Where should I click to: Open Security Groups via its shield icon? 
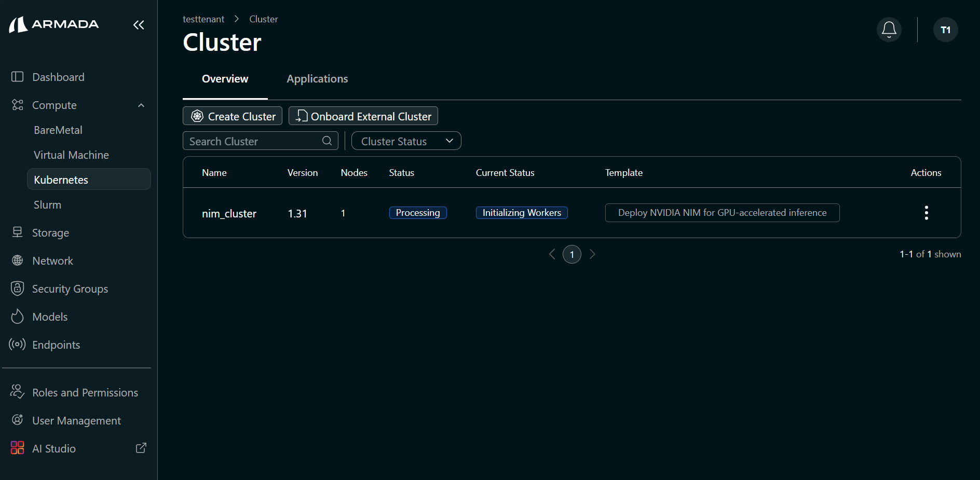click(17, 288)
